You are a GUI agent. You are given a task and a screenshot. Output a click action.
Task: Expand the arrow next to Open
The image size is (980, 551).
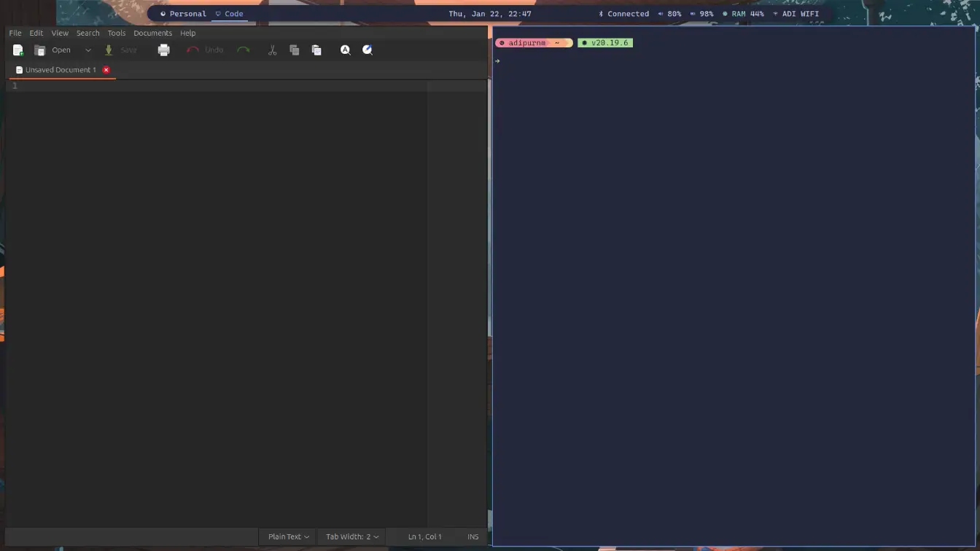[x=87, y=50]
